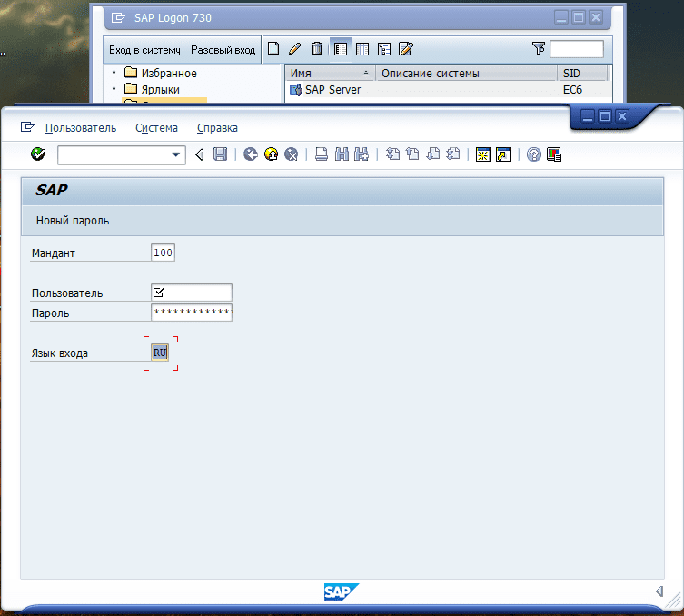Click the notepad-with-pencil icon in SAP Logon
The height and width of the screenshot is (616, 684).
(x=406, y=49)
